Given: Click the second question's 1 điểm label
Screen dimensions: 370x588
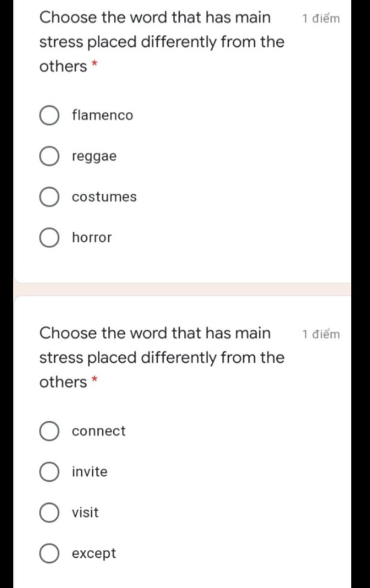Looking at the screenshot, I should [321, 334].
